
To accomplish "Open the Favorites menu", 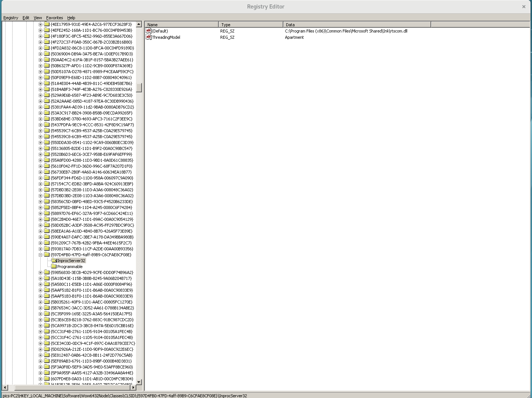I will pos(55,18).
